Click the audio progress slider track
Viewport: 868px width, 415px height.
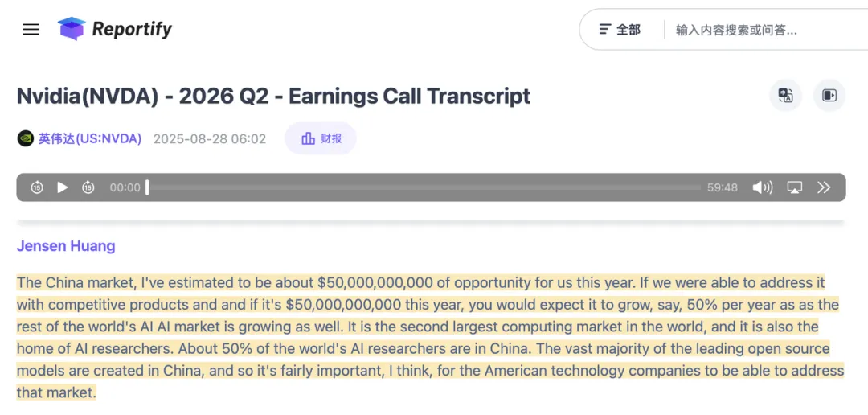coord(424,187)
